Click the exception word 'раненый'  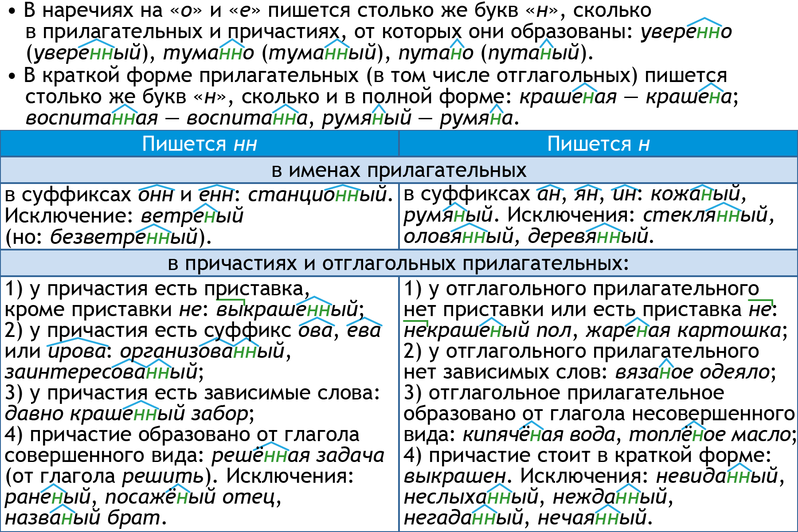[48, 497]
